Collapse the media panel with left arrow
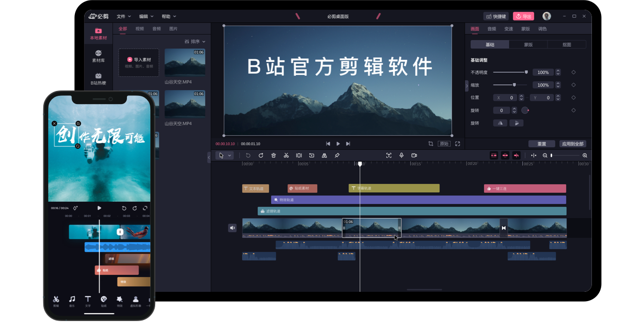The height and width of the screenshot is (322, 644). click(209, 157)
